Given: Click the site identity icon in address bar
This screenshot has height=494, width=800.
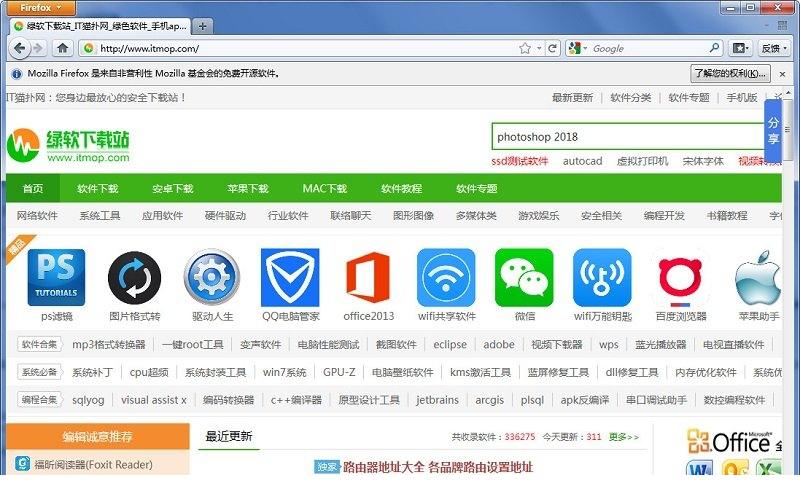Looking at the screenshot, I should pyautogui.click(x=89, y=48).
